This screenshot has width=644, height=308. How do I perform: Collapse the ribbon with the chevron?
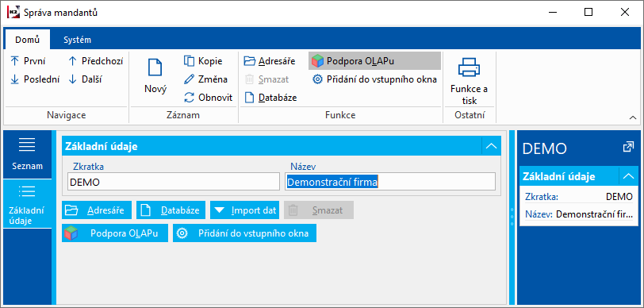[633, 118]
